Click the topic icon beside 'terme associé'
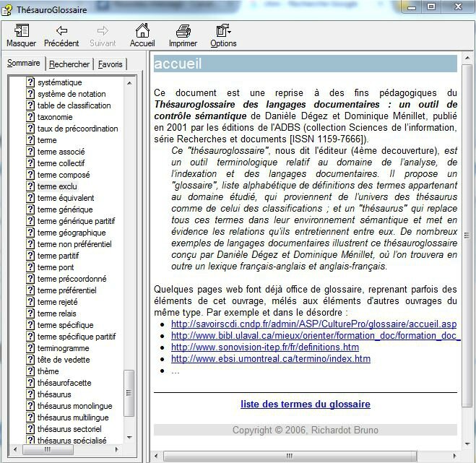 tap(30, 151)
